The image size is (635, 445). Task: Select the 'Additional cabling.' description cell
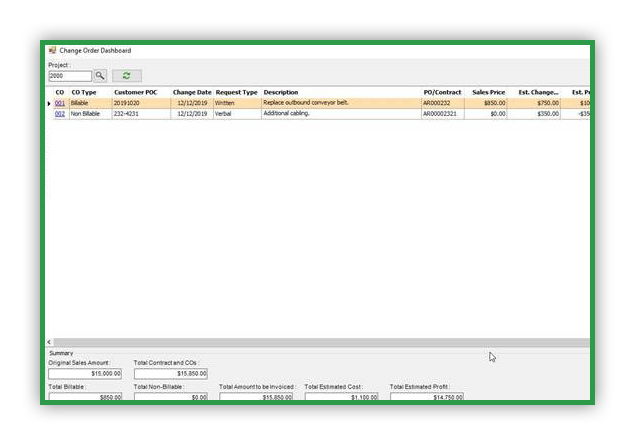click(x=341, y=114)
